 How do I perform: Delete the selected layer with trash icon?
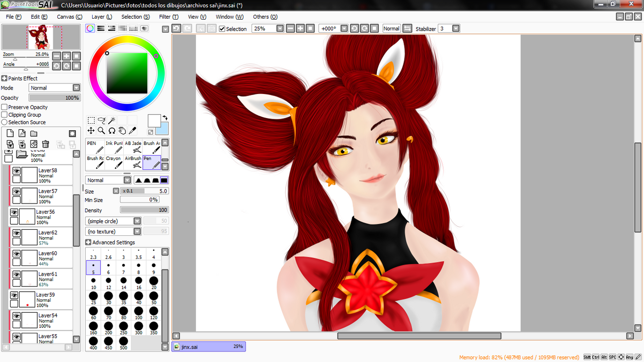pos(45,144)
